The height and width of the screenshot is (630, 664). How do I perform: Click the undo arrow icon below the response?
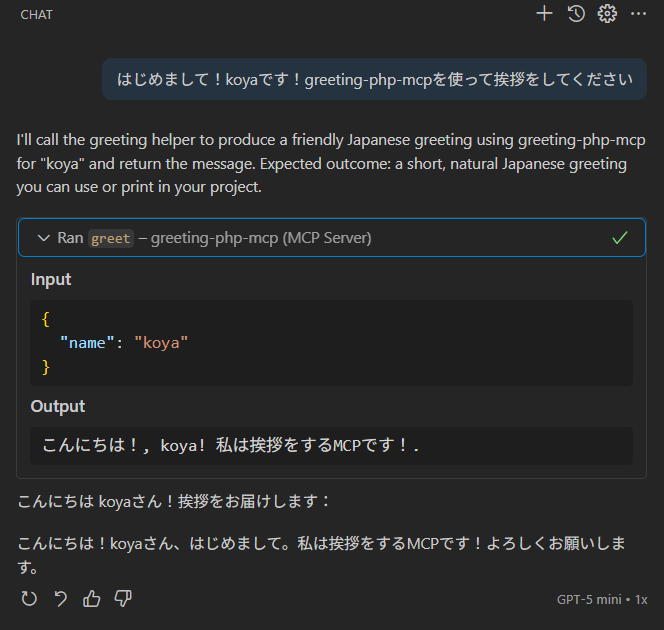click(61, 599)
